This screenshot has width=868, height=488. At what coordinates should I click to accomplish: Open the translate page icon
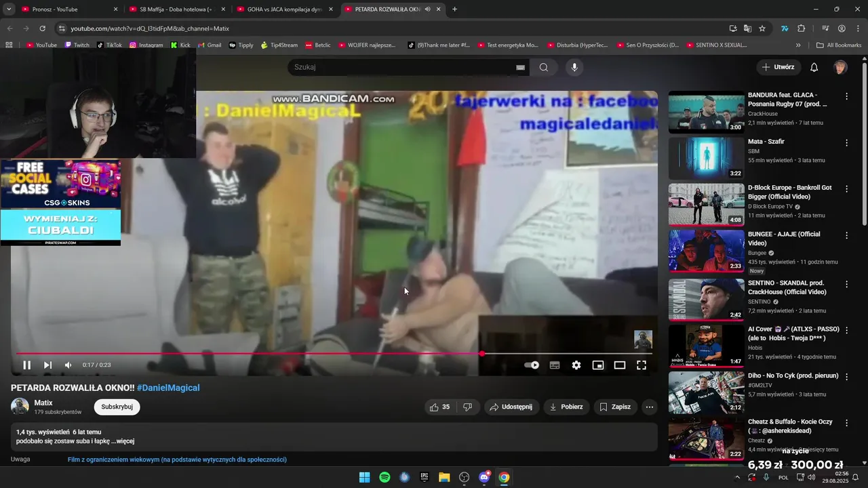747,28
